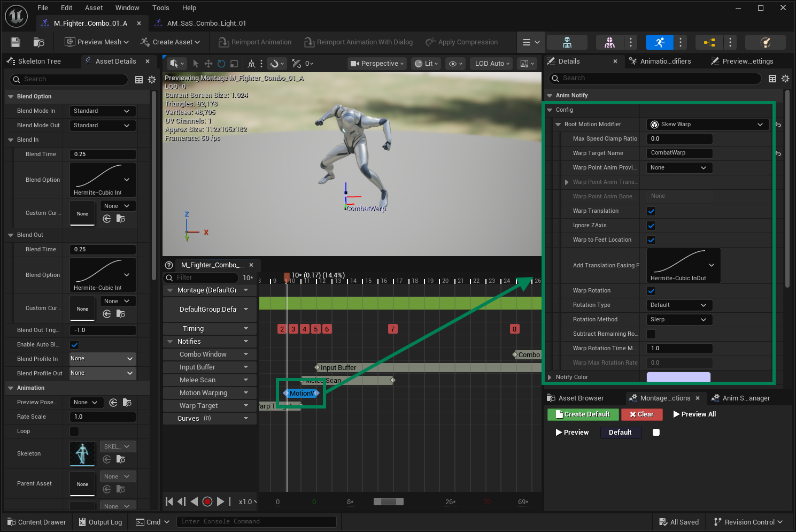Open the Content Drawer
The image size is (796, 532).
[x=37, y=522]
